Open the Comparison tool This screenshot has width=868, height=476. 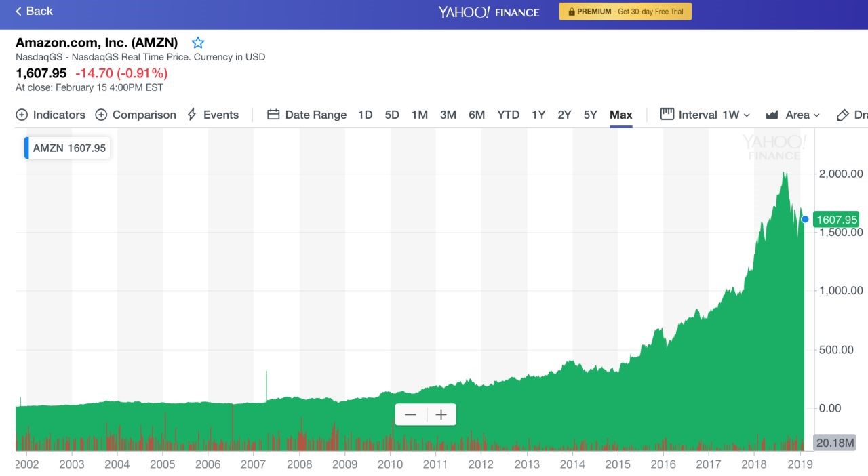[136, 115]
